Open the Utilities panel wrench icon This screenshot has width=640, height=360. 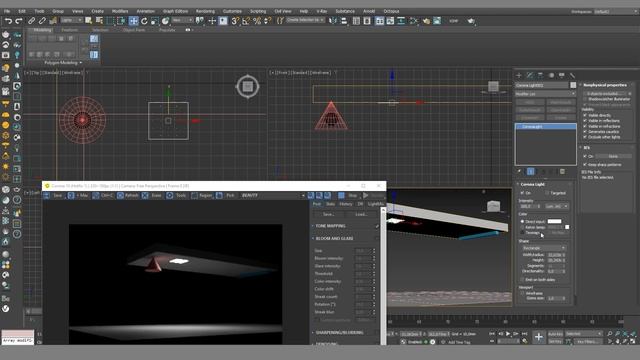point(572,76)
